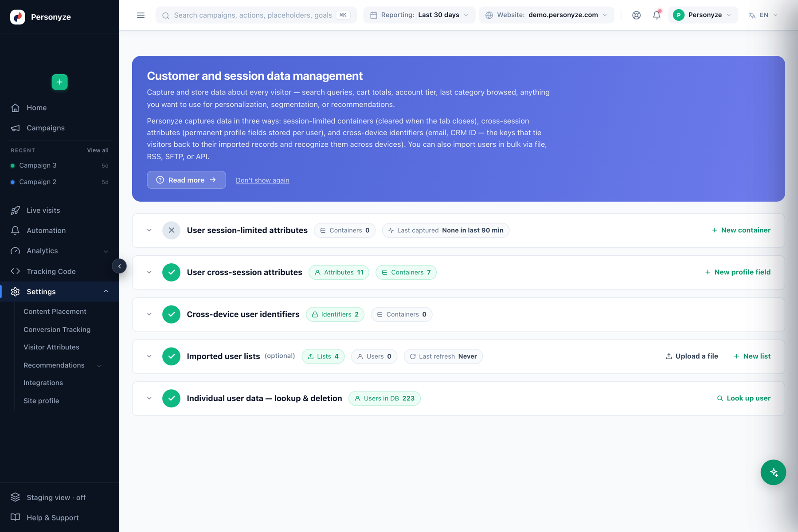Click the Users in DB 223 badge
The width and height of the screenshot is (798, 532).
(384, 398)
